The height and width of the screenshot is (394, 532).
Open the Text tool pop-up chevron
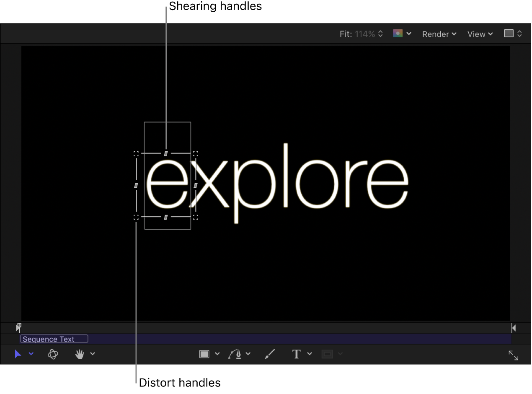[x=310, y=354]
